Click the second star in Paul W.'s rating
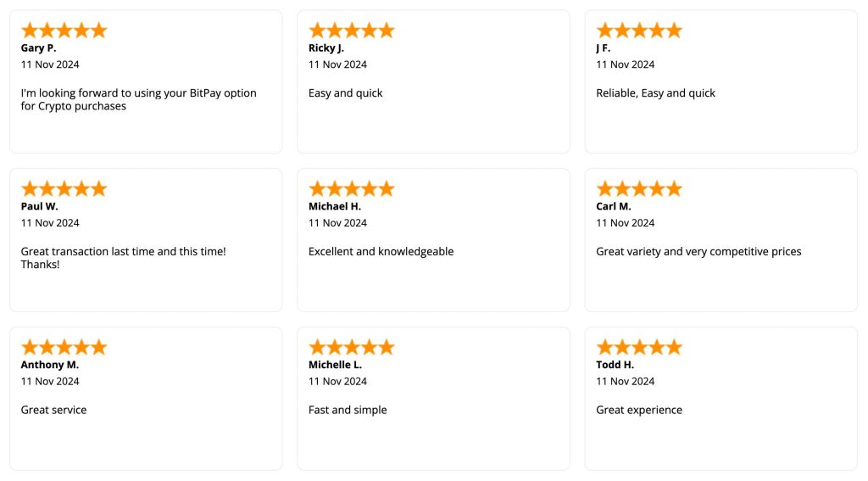 [47, 189]
